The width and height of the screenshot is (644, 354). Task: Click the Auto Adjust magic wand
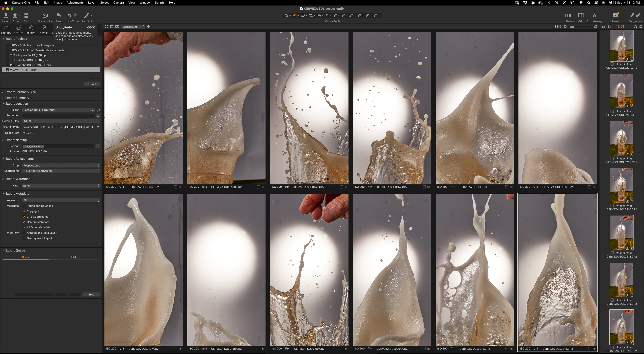coord(87,15)
